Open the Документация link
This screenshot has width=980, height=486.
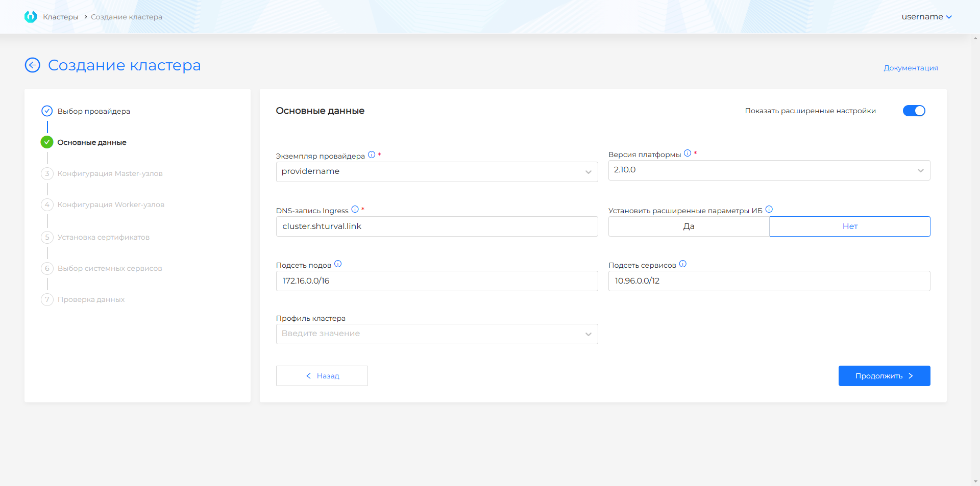click(x=911, y=67)
